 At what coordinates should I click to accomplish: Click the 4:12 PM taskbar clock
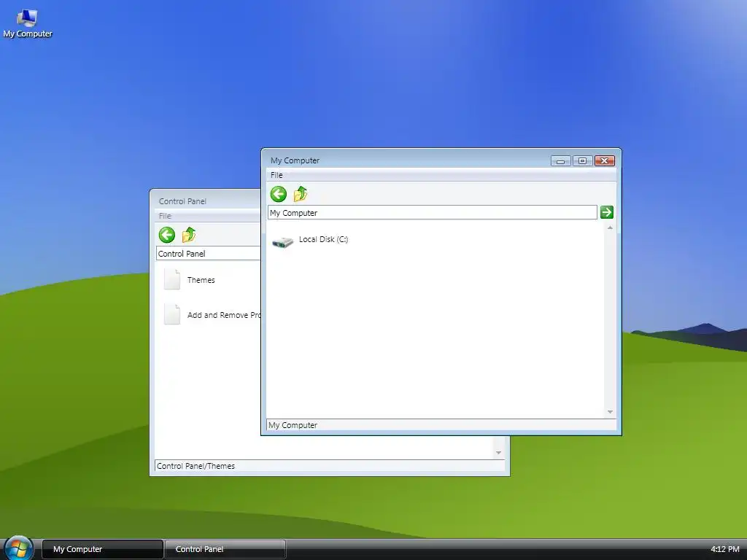(x=725, y=549)
